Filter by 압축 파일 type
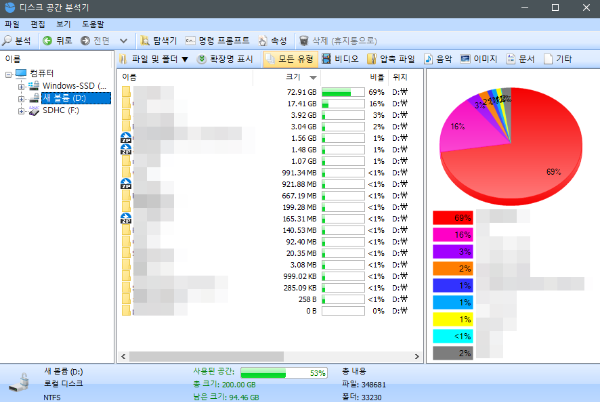This screenshot has width=600, height=402. (x=391, y=59)
